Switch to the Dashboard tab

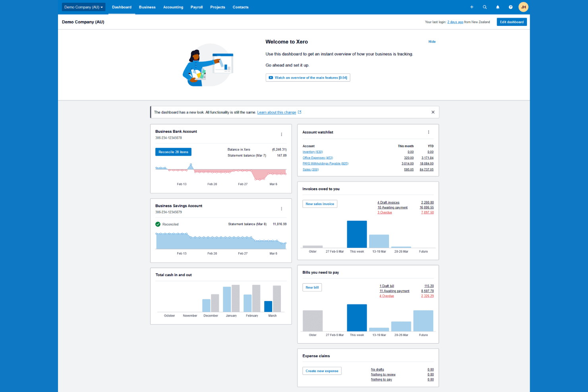(x=122, y=7)
